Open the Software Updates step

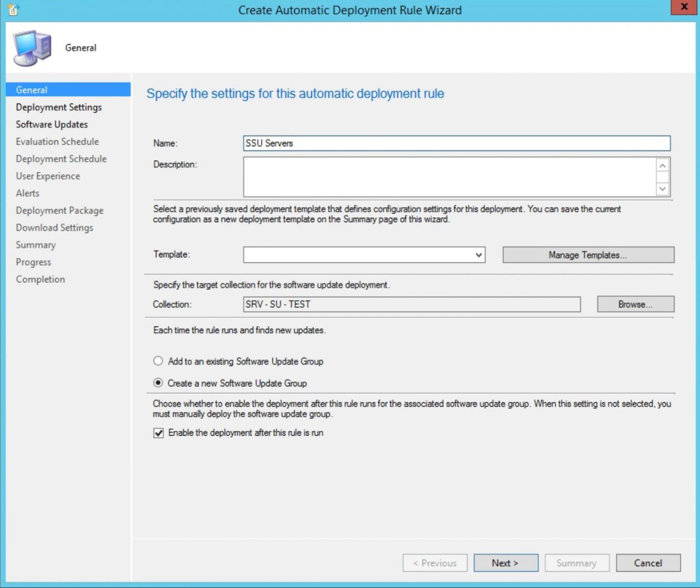point(51,124)
